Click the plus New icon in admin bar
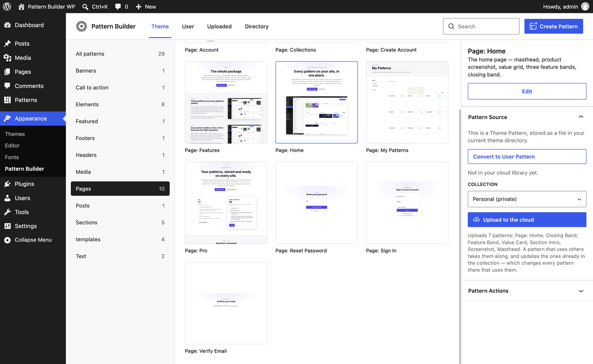593x364 pixels. (x=139, y=7)
